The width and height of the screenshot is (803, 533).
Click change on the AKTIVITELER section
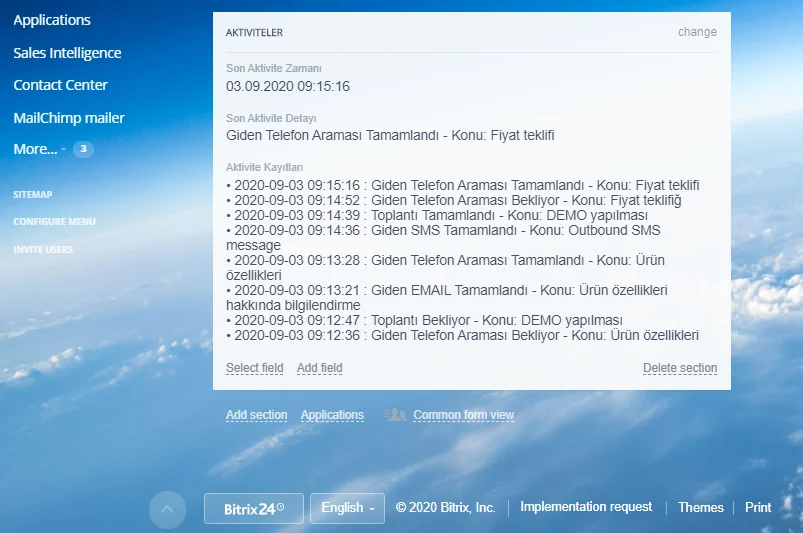697,32
